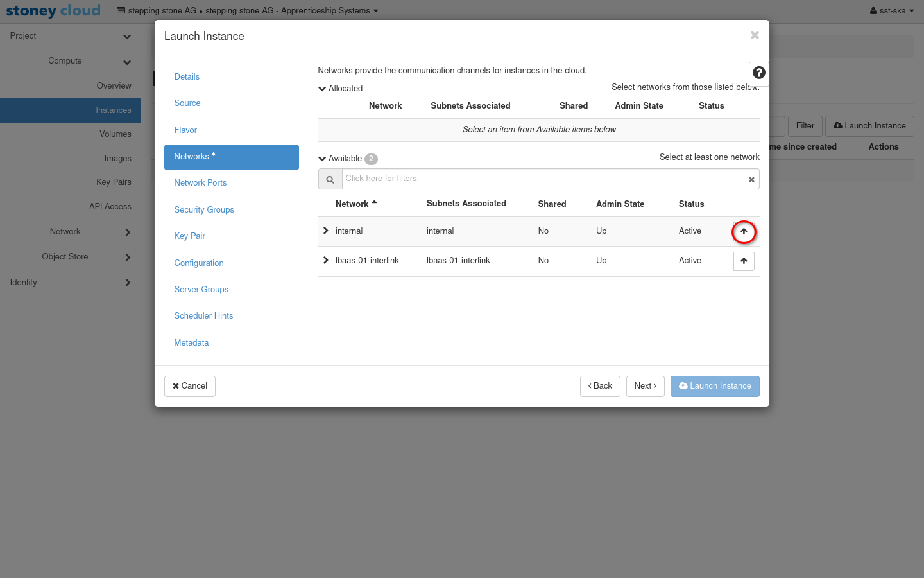The height and width of the screenshot is (578, 924).
Task: Open the sst-ska user dropdown
Action: (x=892, y=11)
